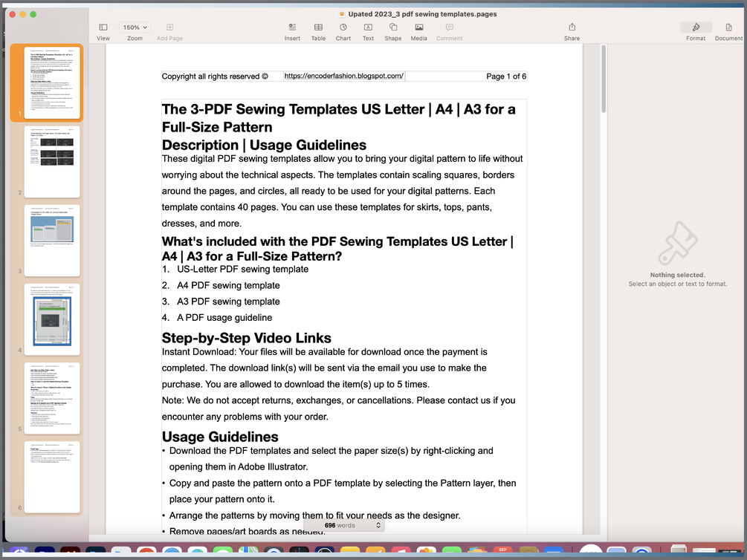Select page 5 thumbnail in sidebar
747x560 pixels.
click(x=52, y=398)
